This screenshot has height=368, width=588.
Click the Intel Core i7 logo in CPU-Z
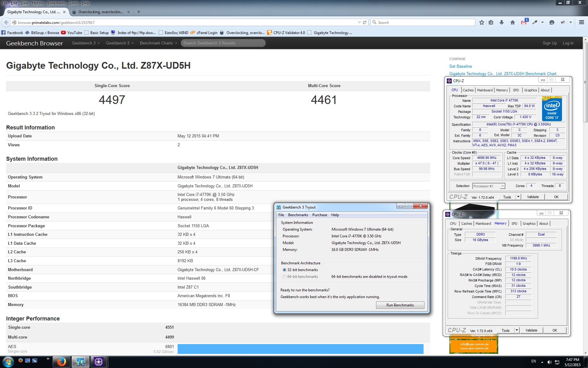552,109
